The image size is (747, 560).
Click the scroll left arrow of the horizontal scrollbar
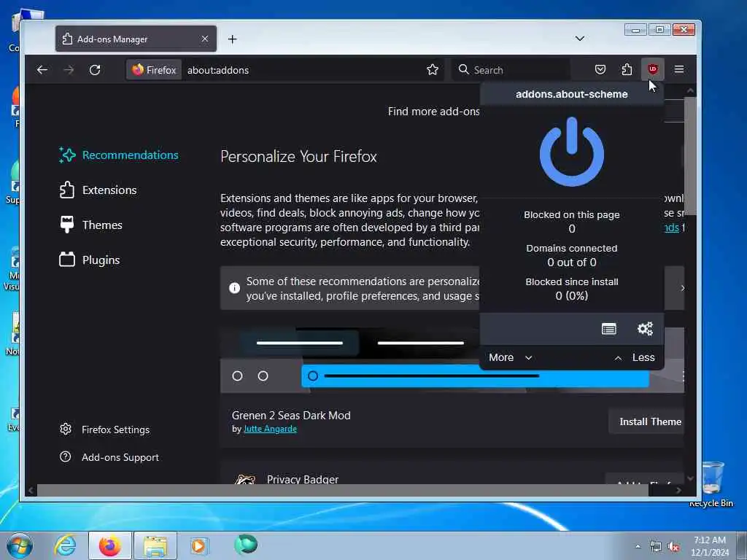tap(31, 490)
